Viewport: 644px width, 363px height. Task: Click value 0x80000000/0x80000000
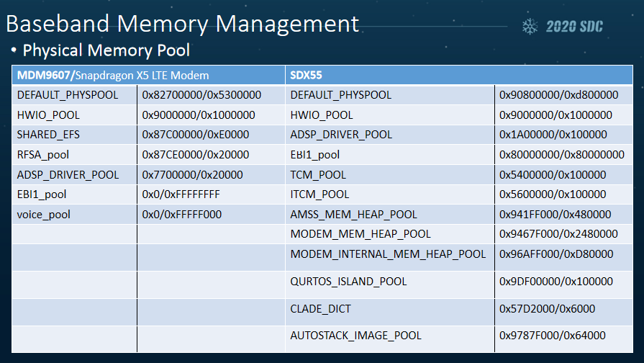pyautogui.click(x=561, y=155)
